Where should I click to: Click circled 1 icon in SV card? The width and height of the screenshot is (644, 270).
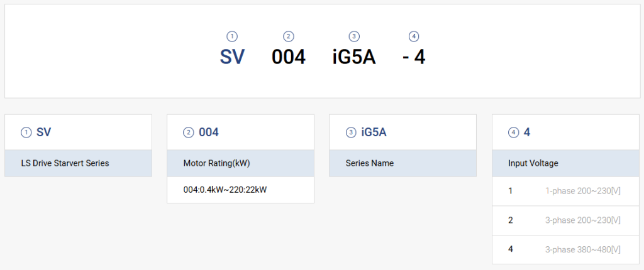[x=26, y=132]
